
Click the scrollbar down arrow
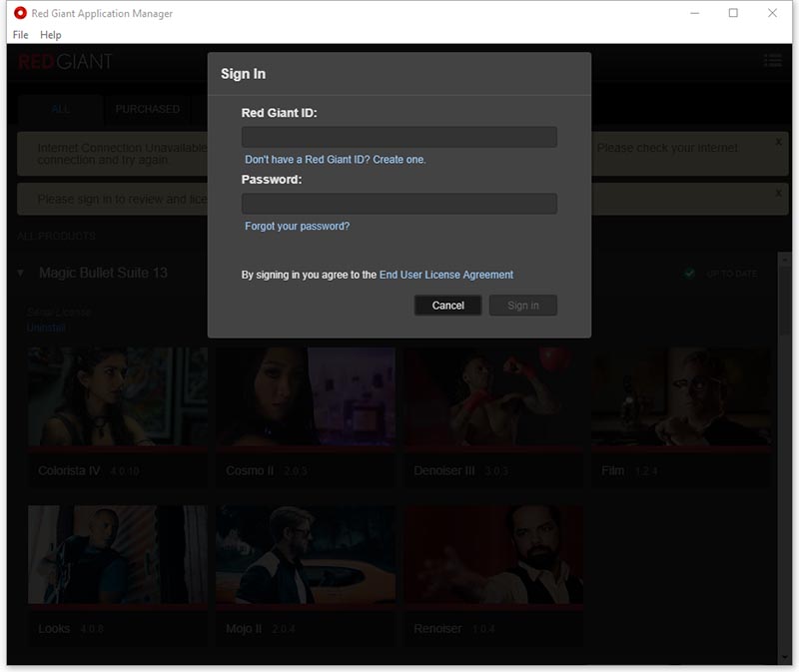tap(785, 658)
